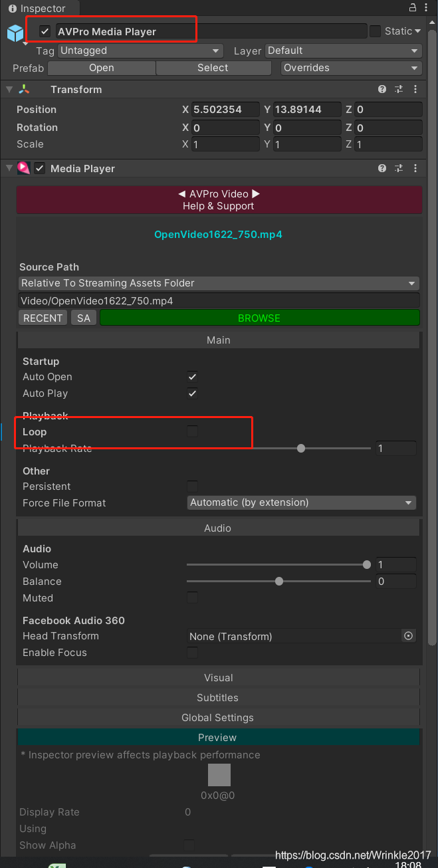Click the Position Y field
The image size is (438, 868).
click(306, 110)
